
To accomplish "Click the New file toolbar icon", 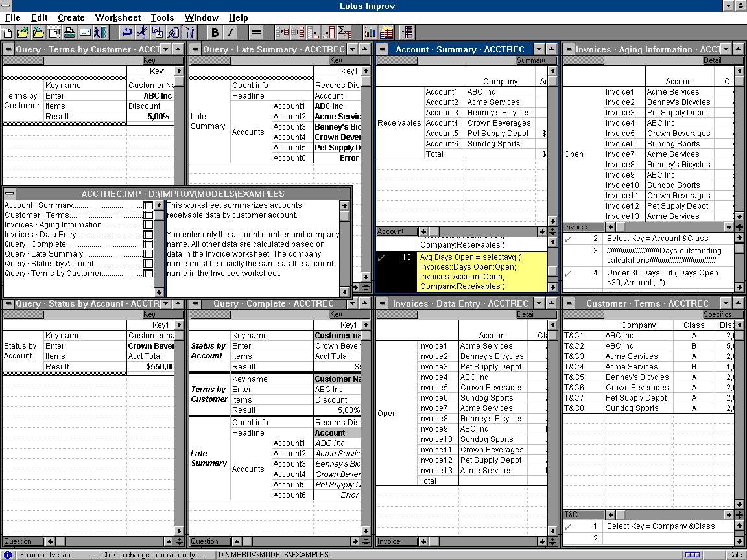I will click(8, 32).
